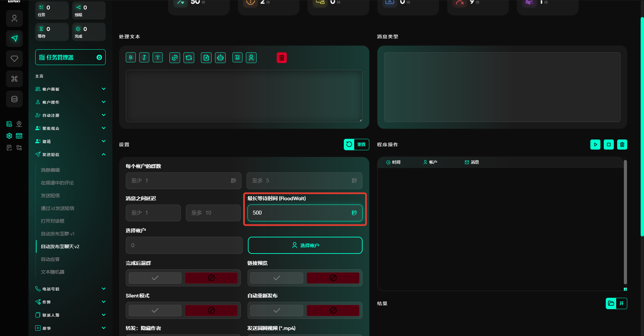Open the database icon in left sidebar
The height and width of the screenshot is (336, 644).
14,99
